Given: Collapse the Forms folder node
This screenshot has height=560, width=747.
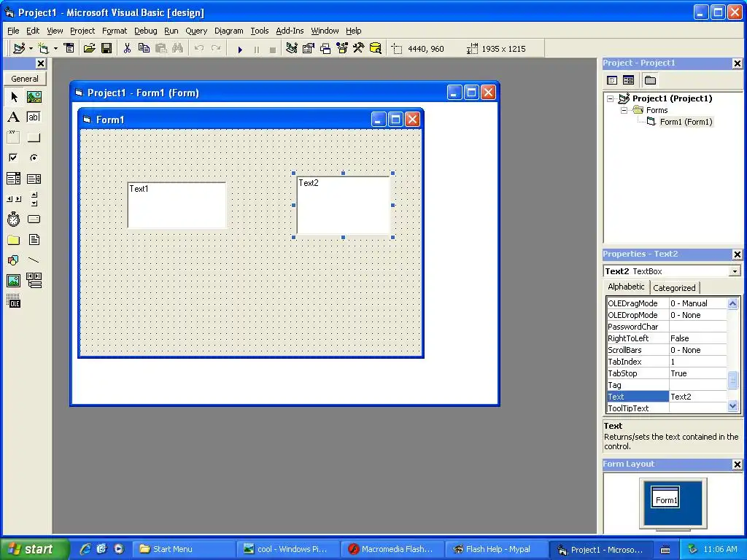Looking at the screenshot, I should pos(624,110).
